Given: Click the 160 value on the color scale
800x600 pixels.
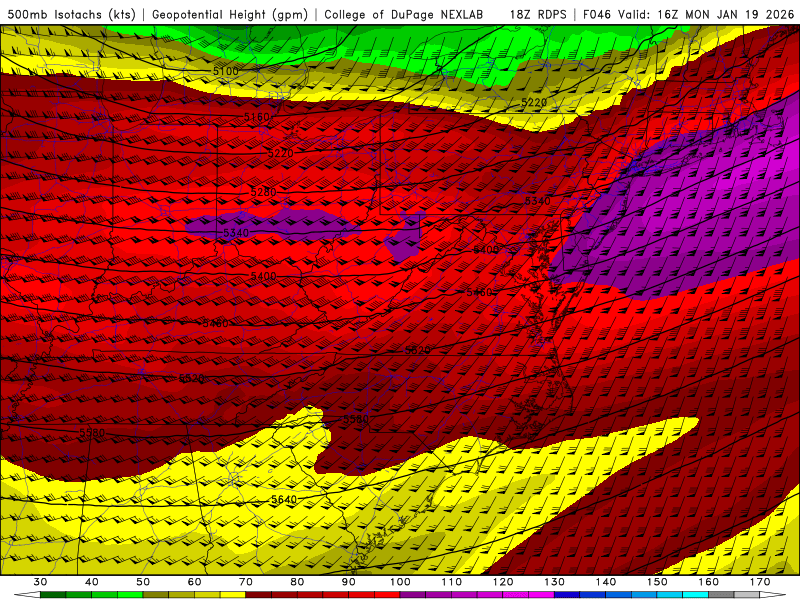Looking at the screenshot, I should click(x=709, y=582).
